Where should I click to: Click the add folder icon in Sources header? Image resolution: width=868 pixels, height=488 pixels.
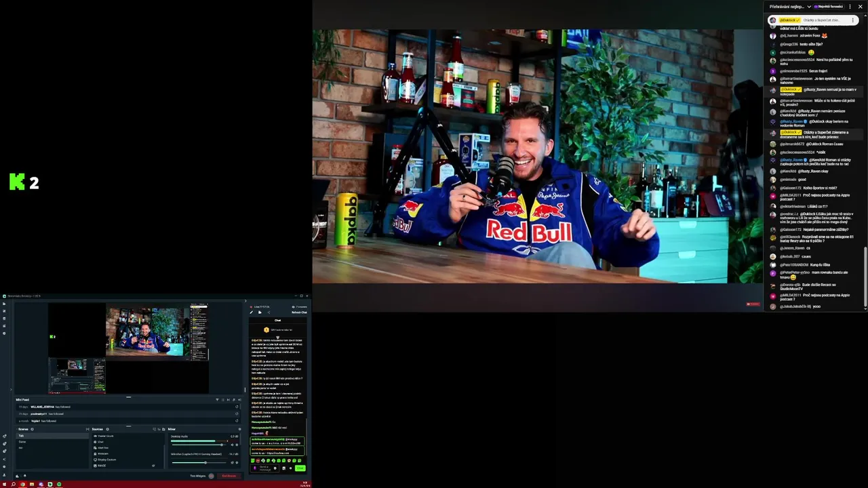click(x=163, y=429)
